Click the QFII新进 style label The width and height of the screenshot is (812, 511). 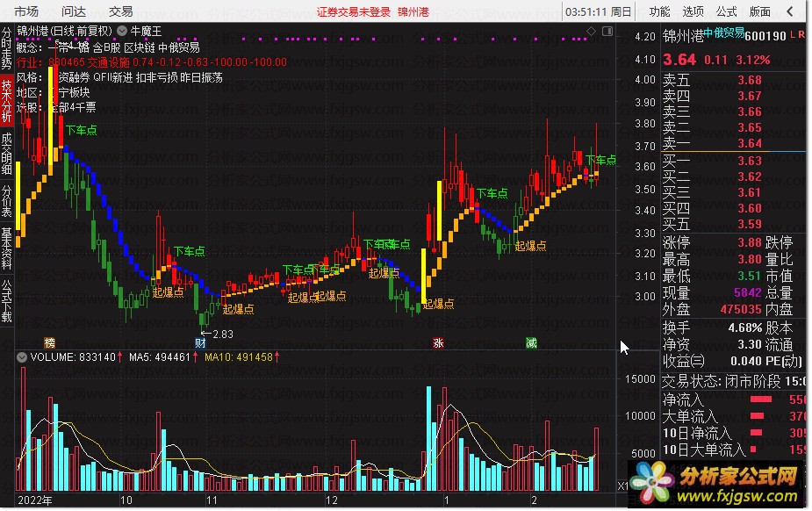click(112, 77)
